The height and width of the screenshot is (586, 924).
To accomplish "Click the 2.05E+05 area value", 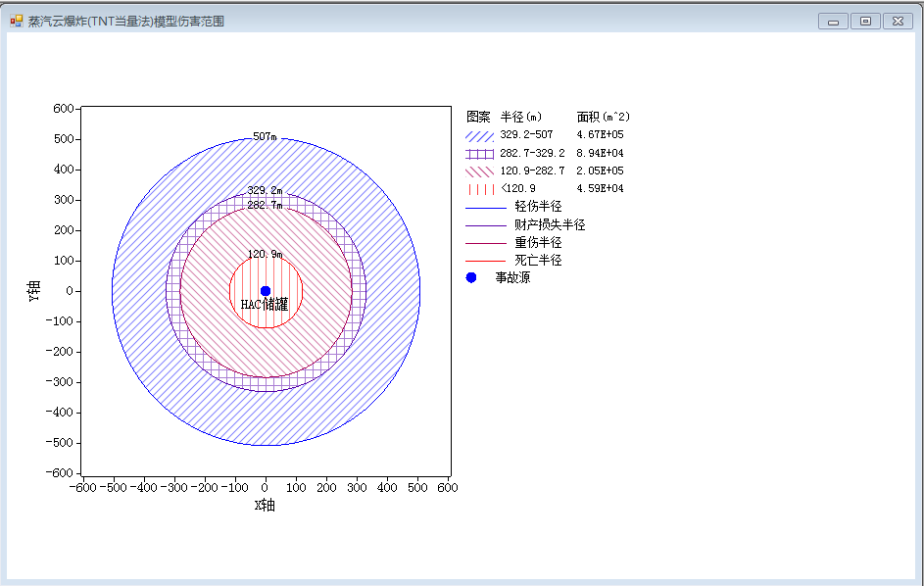I will click(600, 171).
